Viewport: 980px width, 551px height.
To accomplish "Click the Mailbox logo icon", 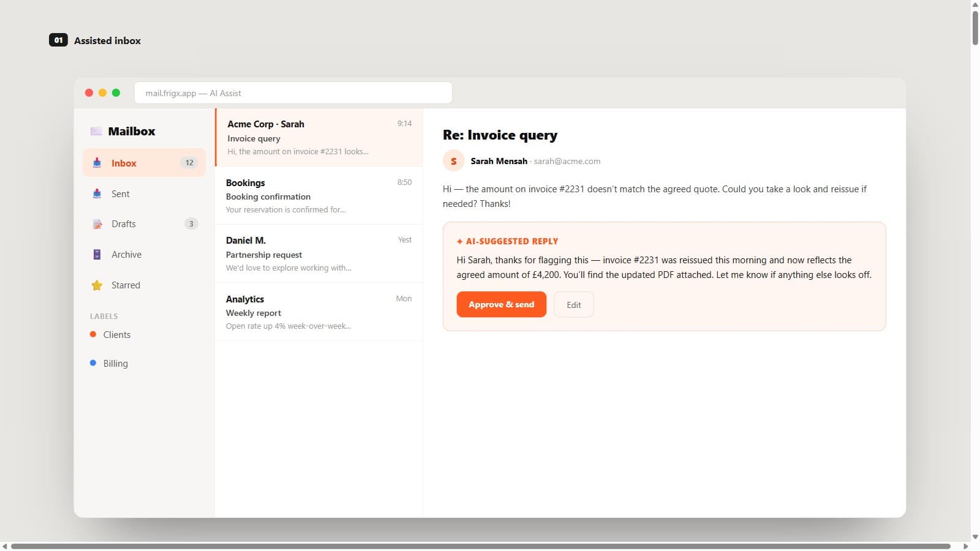I will point(96,131).
